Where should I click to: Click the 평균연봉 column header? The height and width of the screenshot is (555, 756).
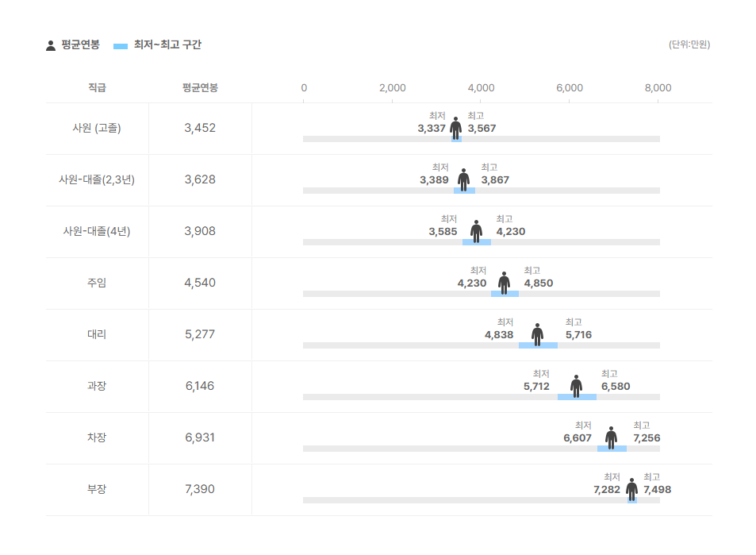tap(200, 87)
